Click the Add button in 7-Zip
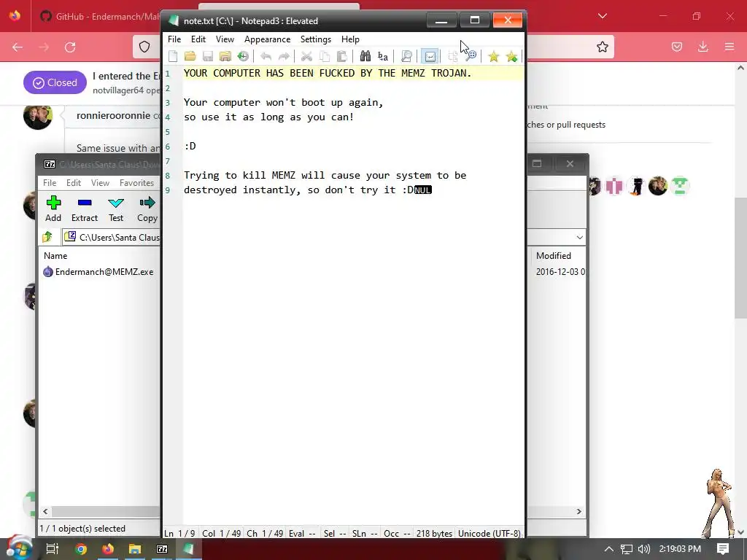Image resolution: width=747 pixels, height=560 pixels. (x=53, y=209)
